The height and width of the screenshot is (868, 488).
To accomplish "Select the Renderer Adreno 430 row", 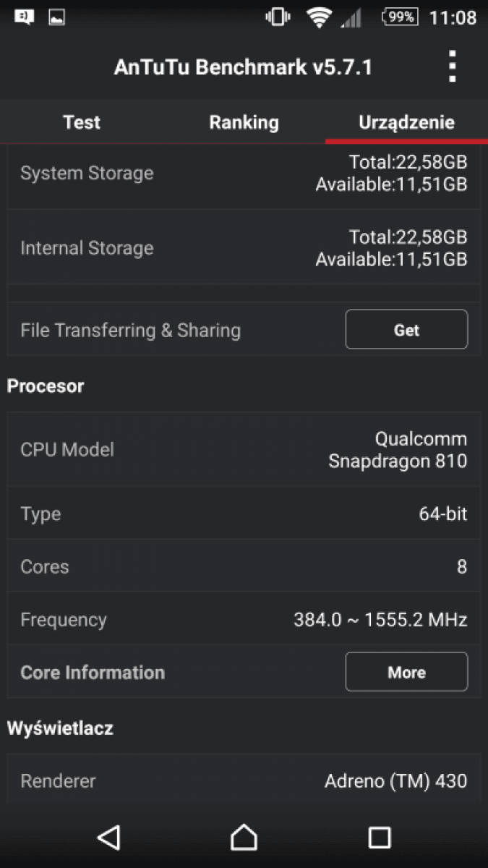I will coord(244,780).
